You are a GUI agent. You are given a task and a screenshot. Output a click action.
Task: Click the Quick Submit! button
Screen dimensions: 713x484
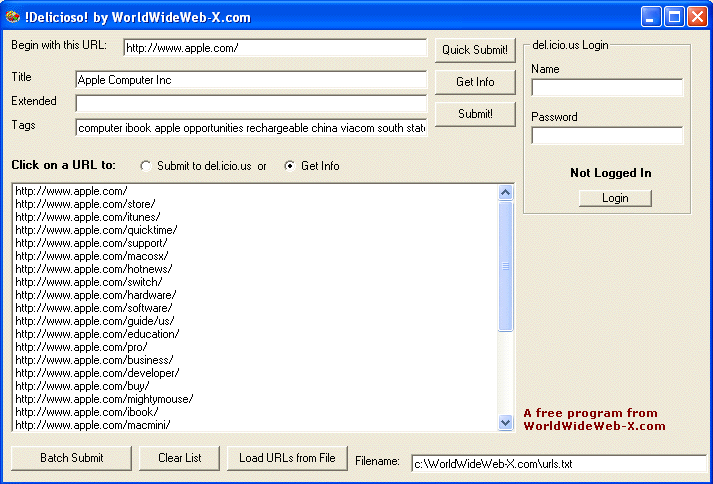click(x=475, y=50)
